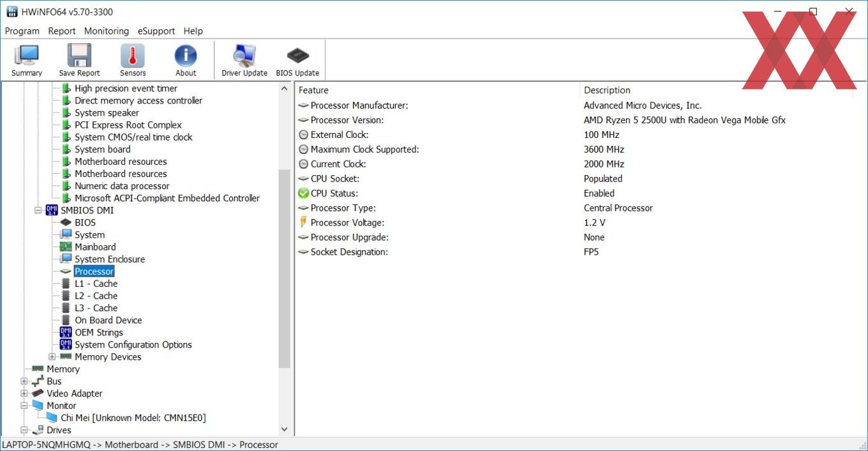Expand the Bus tree node
Viewport: 868px width, 451px height.
[x=24, y=381]
